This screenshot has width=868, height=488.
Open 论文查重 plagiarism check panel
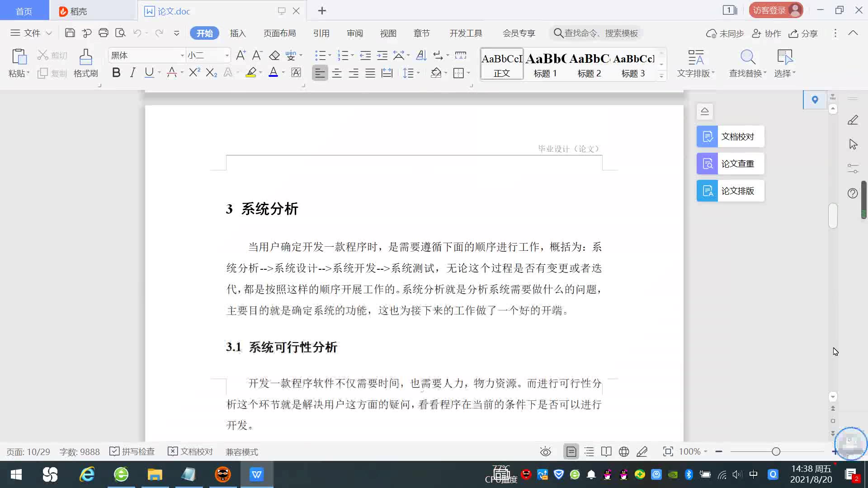730,164
